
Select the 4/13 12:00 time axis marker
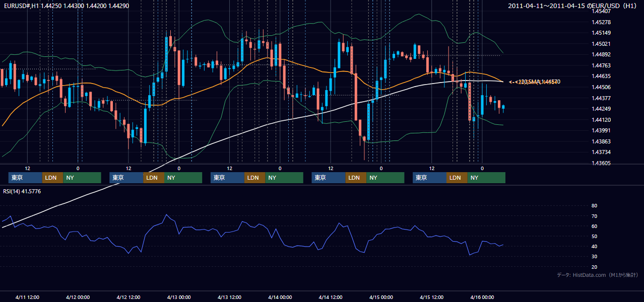point(229,297)
